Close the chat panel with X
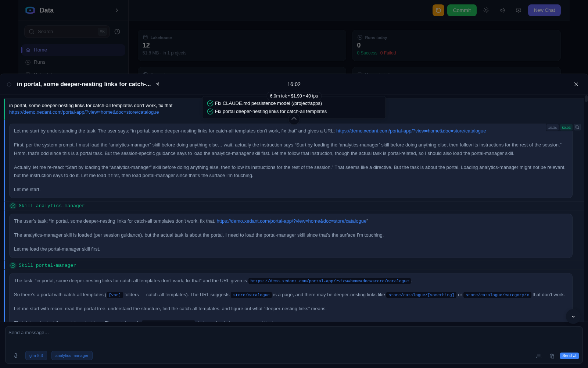 (576, 84)
